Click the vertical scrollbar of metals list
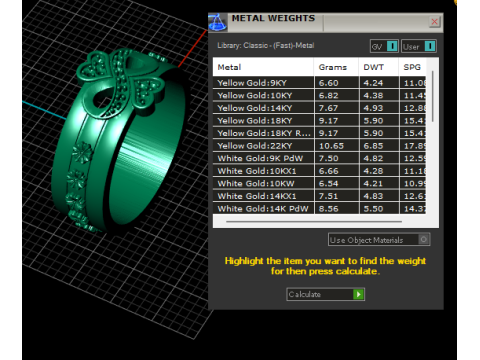 coord(433,96)
